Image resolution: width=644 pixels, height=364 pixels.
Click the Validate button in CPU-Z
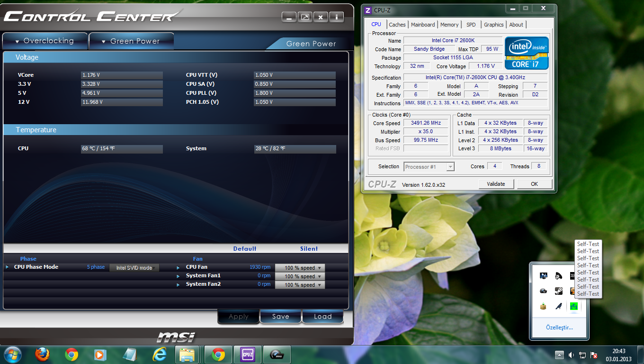496,184
